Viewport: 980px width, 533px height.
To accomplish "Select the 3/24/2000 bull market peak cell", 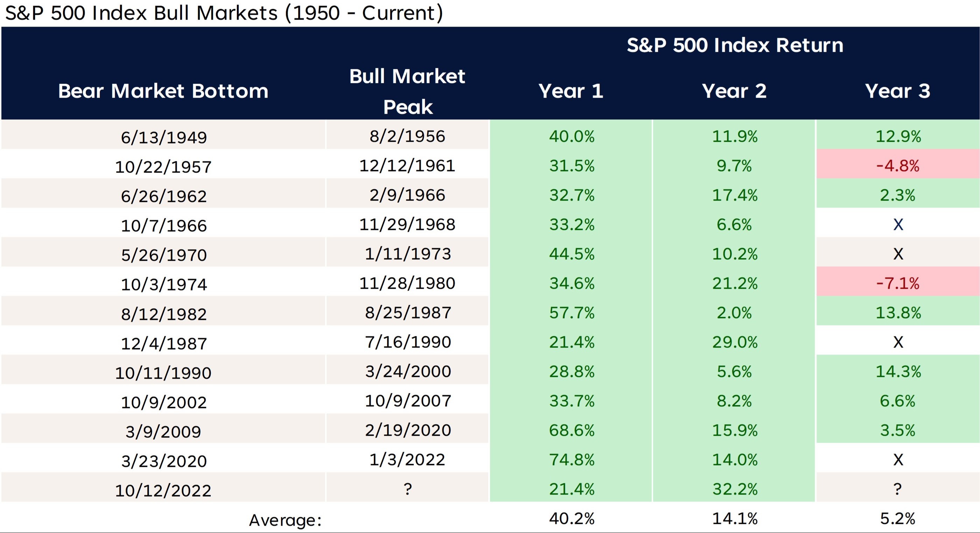I will coord(408,372).
